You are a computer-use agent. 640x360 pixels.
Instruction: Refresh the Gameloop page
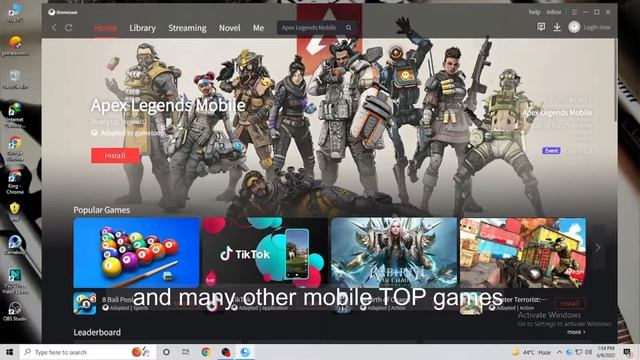[69, 27]
